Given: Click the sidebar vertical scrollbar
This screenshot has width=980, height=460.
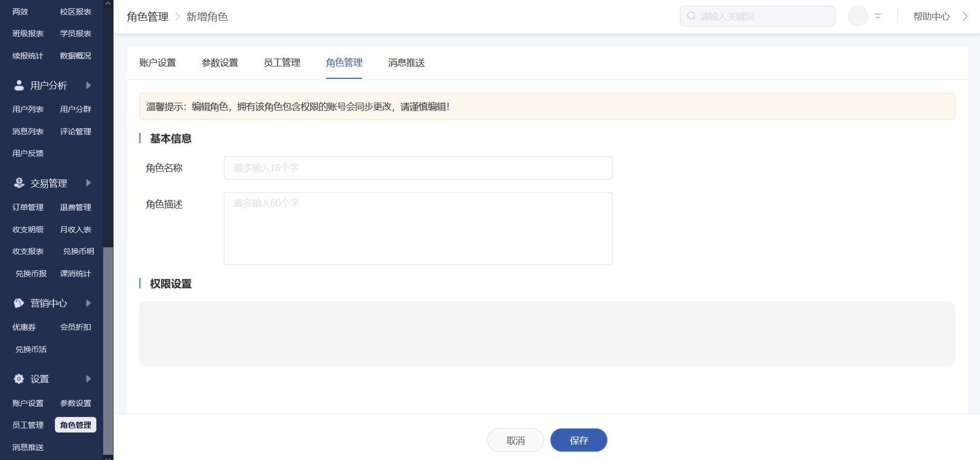Looking at the screenshot, I should pyautogui.click(x=108, y=352).
